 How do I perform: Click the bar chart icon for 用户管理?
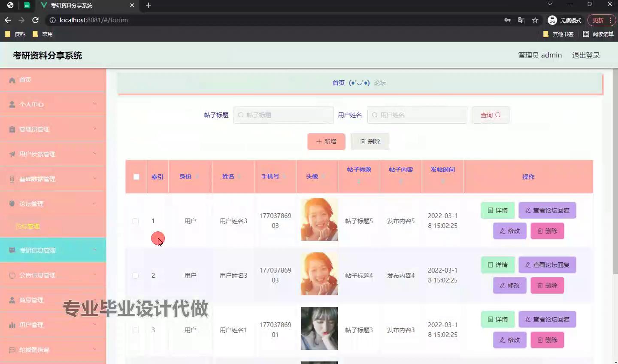(12, 325)
